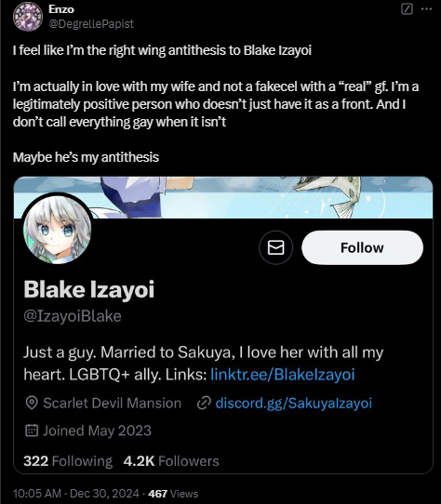
Task: Click the @IzayoiBlake handle
Action: click(x=73, y=316)
